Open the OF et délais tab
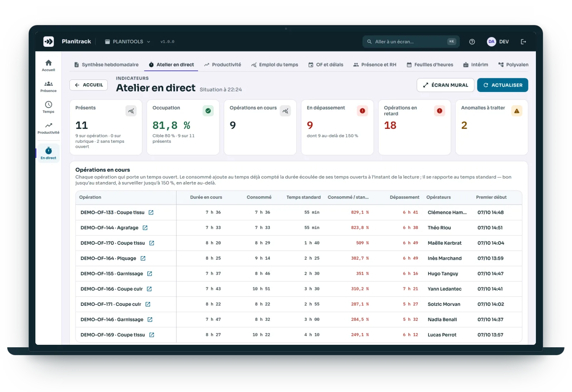 point(326,65)
